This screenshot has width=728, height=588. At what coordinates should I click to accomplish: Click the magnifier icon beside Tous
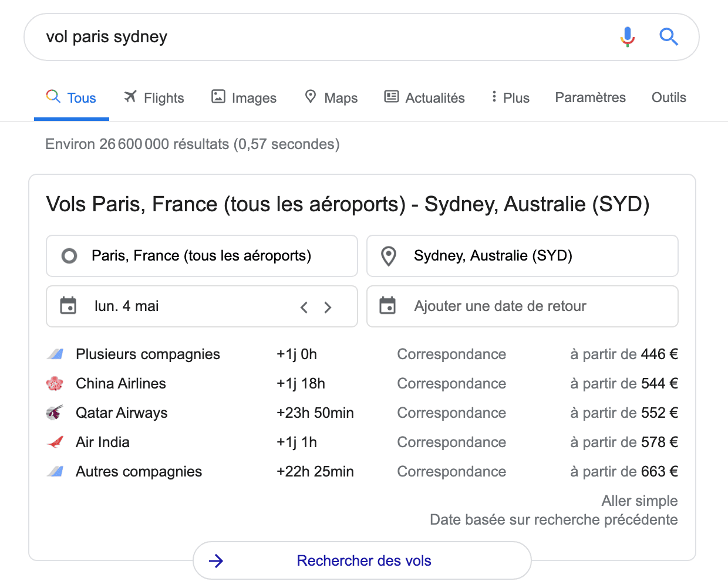(x=53, y=96)
